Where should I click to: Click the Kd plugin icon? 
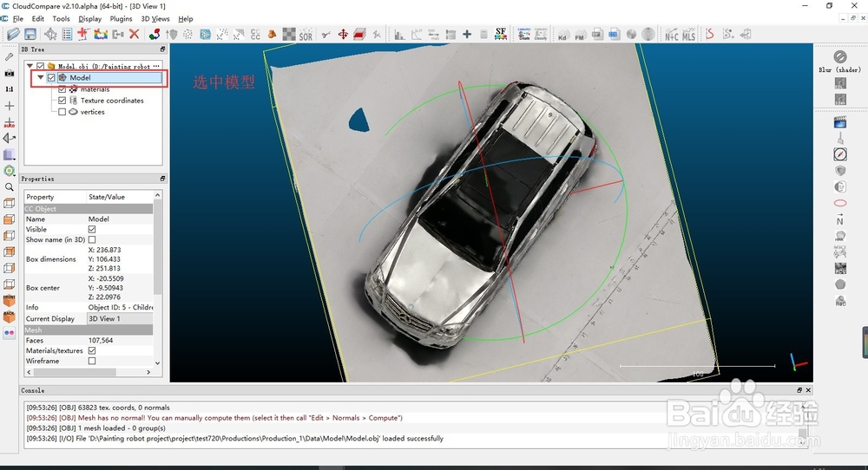pos(562,35)
